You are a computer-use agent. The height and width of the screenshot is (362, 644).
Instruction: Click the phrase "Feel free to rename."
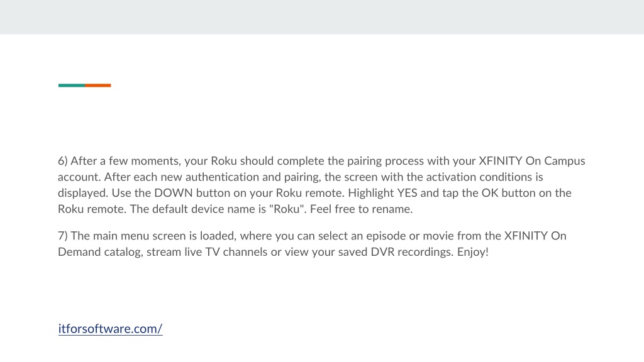[x=362, y=209]
